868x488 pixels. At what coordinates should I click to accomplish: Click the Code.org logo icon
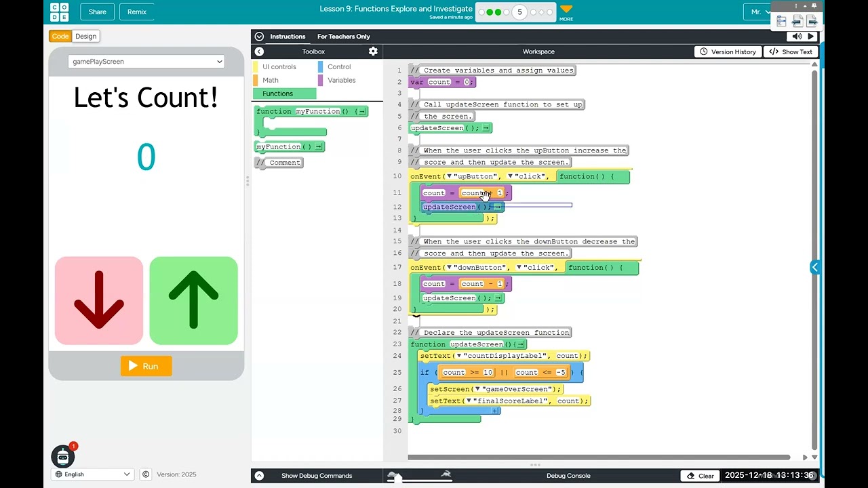(60, 12)
